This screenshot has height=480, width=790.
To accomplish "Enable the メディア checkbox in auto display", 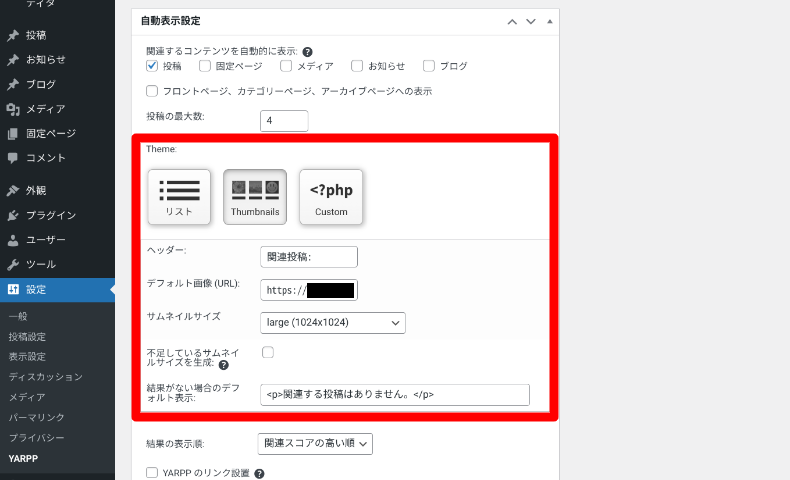I will point(286,66).
